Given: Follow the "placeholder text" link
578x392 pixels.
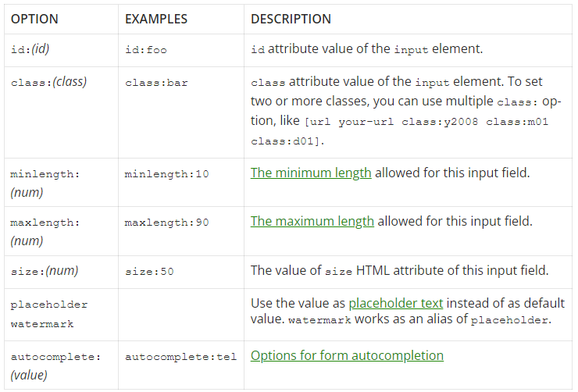Looking at the screenshot, I should 396,303.
